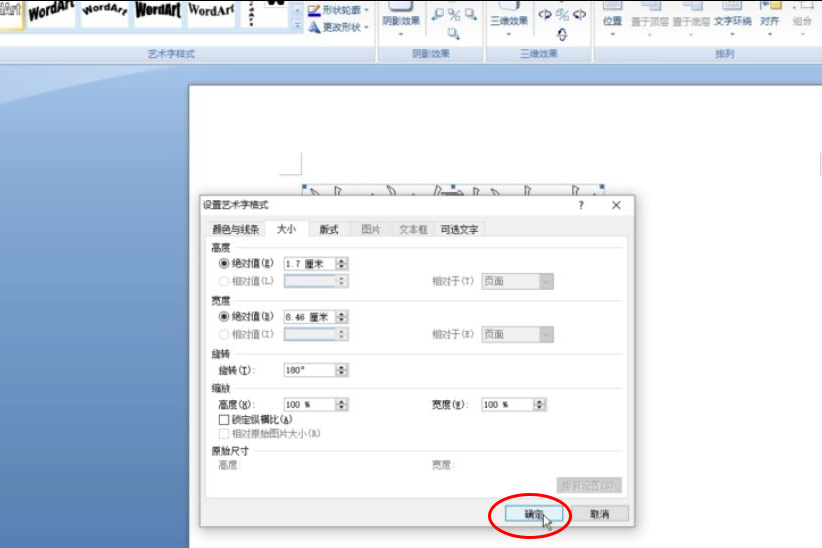Tilt right icon in 三维效果 group
Screen dimensions: 822x548
point(579,15)
